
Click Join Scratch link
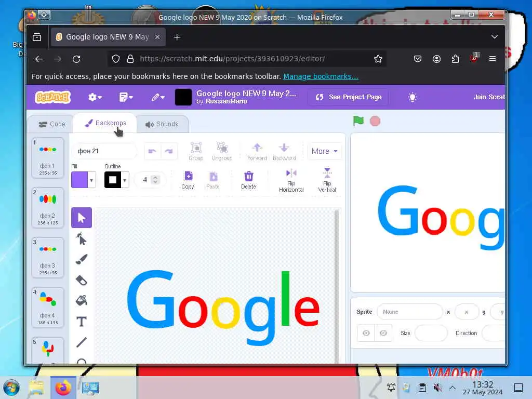click(489, 97)
